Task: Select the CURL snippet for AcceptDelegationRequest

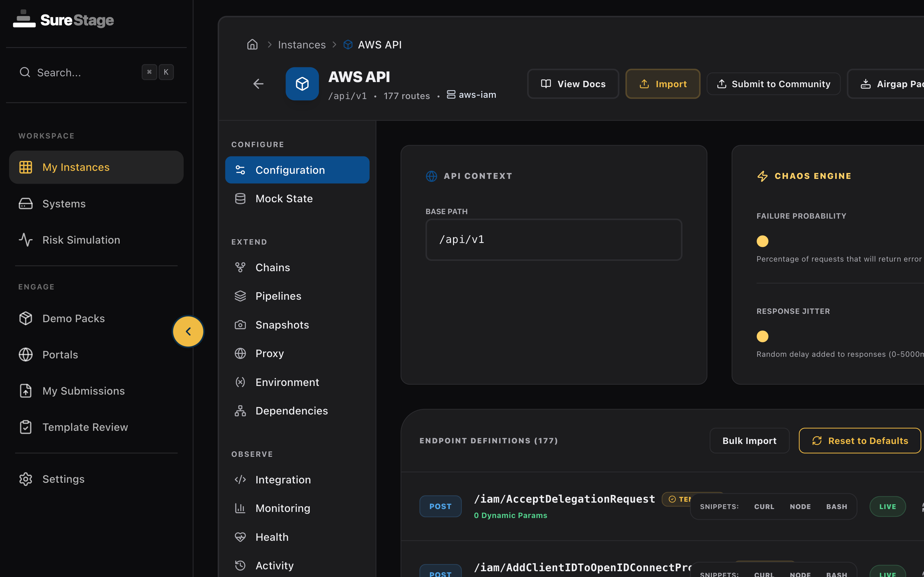Action: (764, 506)
